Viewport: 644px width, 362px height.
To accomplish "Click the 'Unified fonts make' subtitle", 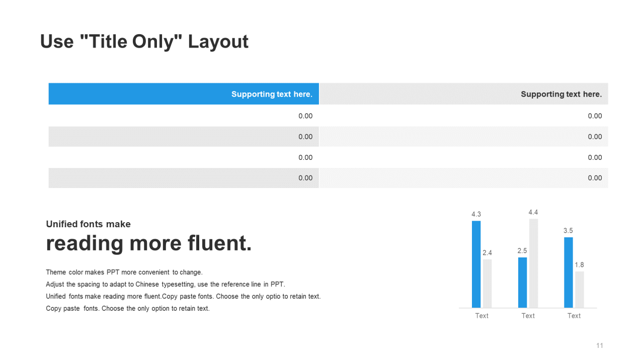I will 88,224.
